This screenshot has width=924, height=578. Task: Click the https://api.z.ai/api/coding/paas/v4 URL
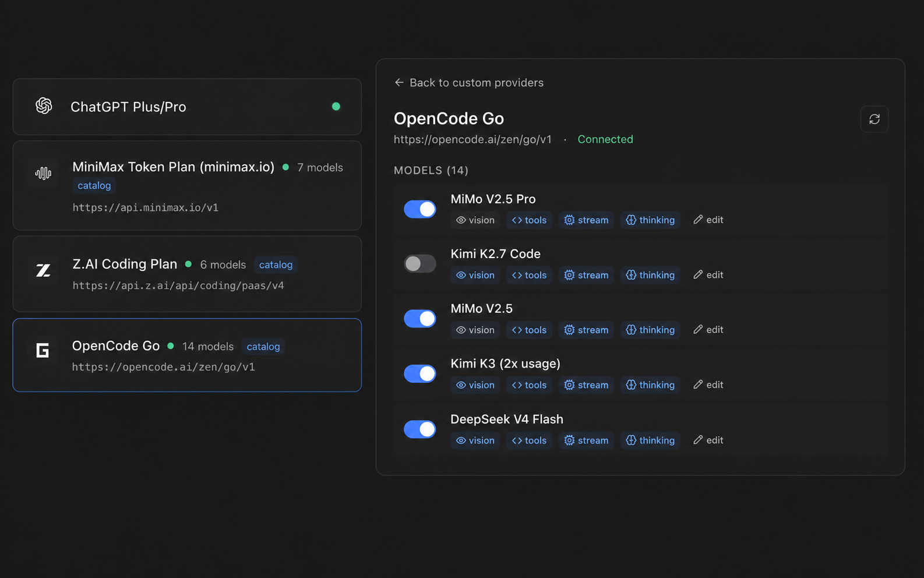point(178,286)
